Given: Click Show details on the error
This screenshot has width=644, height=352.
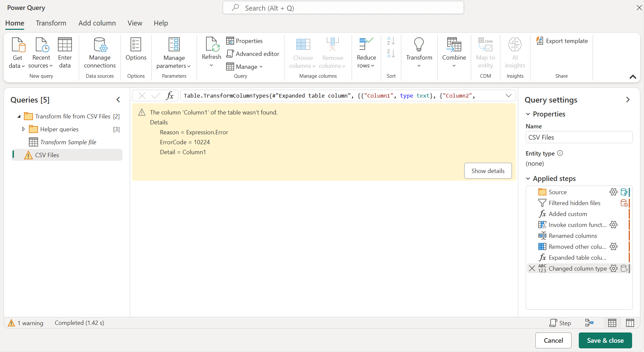Looking at the screenshot, I should (488, 171).
